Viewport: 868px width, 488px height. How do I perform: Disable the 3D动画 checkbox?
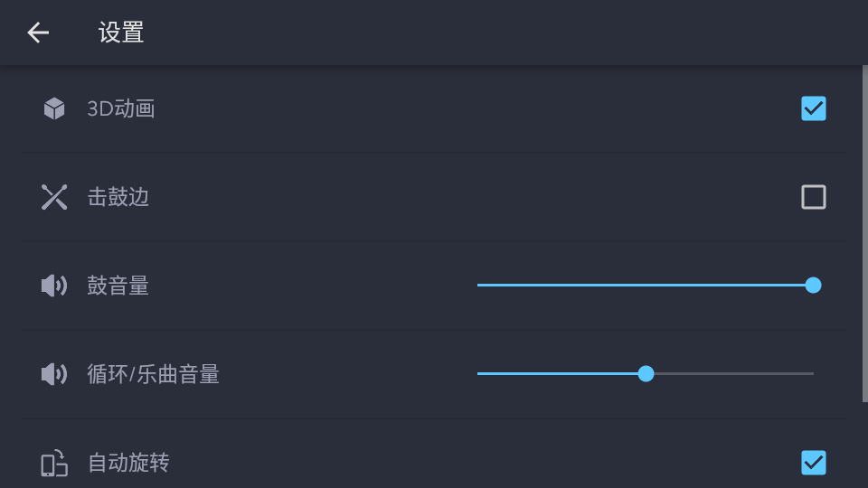(814, 108)
